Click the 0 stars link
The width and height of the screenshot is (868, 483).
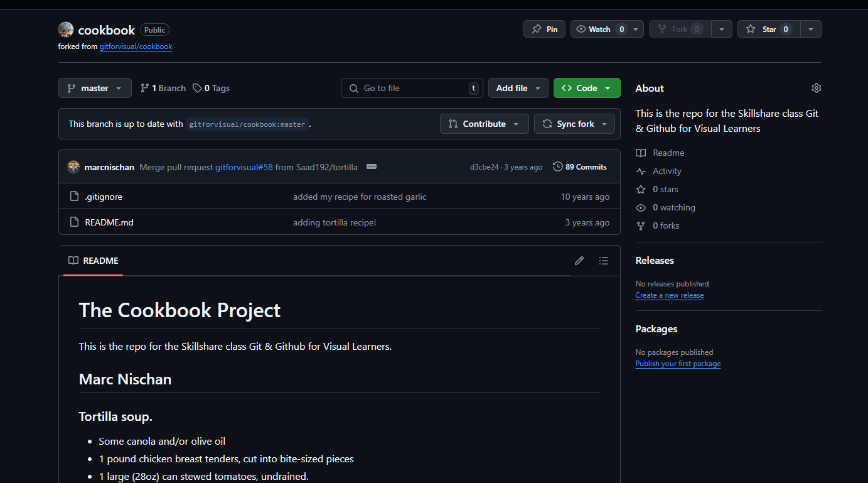[657, 189]
